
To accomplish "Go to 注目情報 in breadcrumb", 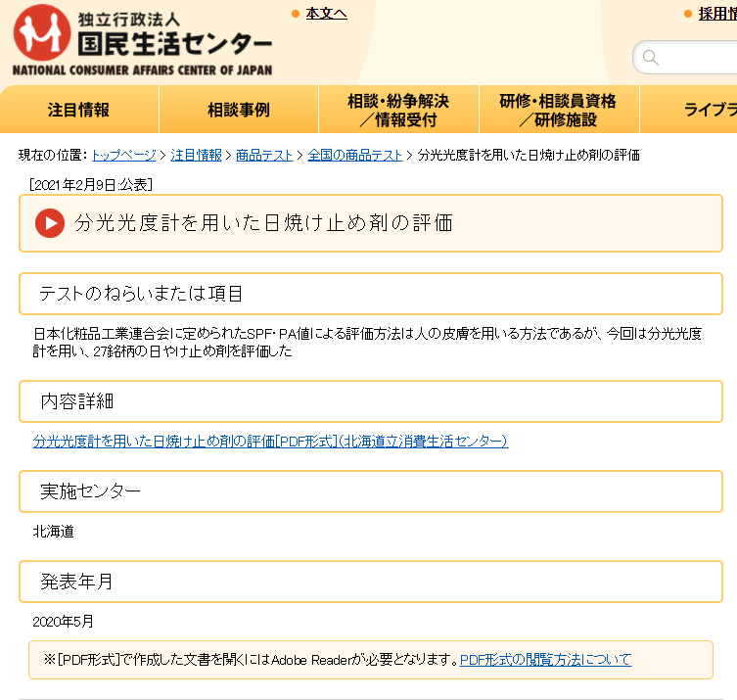I will click(196, 155).
